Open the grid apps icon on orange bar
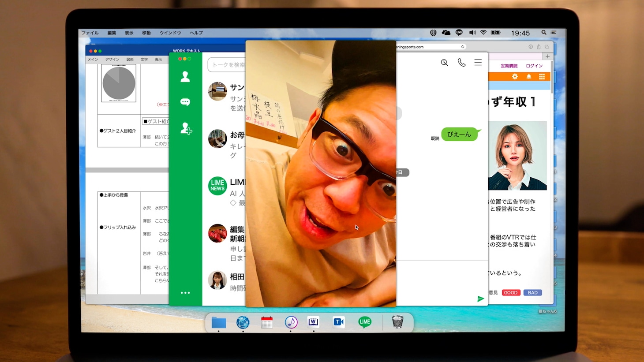 [542, 77]
